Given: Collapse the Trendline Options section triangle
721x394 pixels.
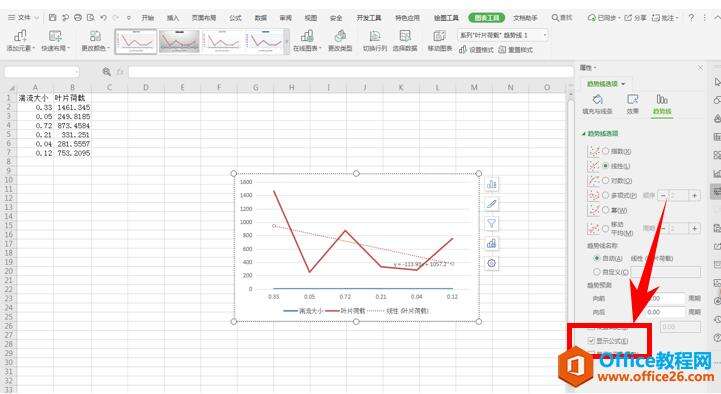Looking at the screenshot, I should (x=584, y=133).
